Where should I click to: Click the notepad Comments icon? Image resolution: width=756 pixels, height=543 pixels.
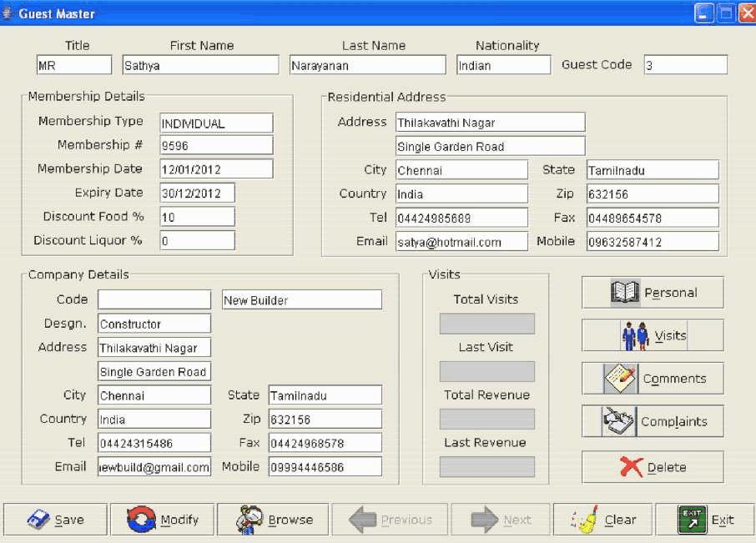620,379
